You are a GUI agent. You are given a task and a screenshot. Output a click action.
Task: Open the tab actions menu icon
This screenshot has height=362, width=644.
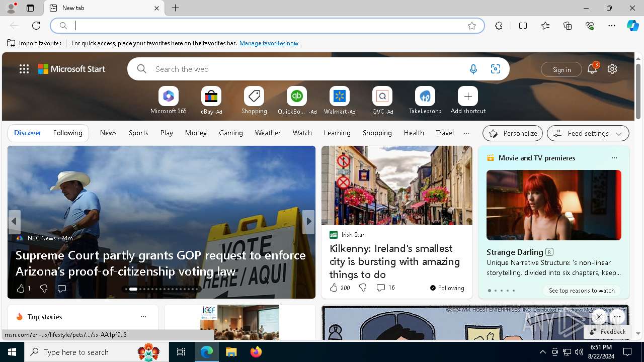30,8
